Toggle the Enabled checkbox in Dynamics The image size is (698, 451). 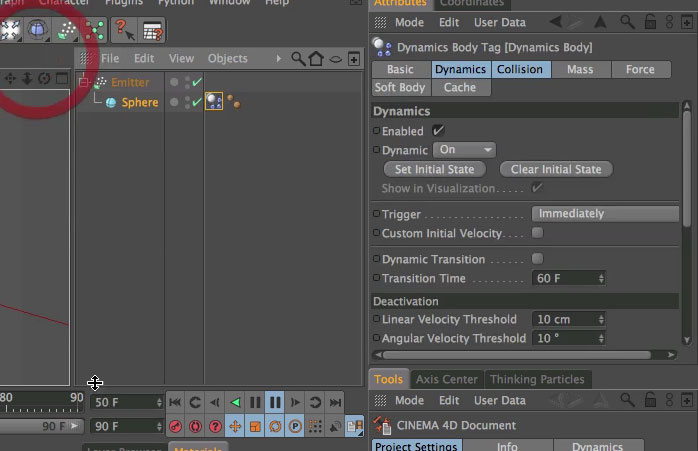[438, 130]
